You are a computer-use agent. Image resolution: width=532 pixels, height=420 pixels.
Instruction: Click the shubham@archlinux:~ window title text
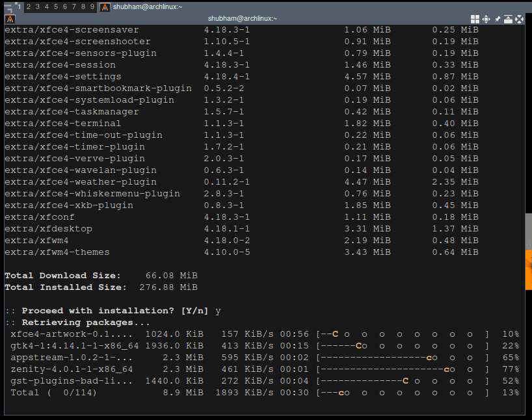tap(243, 19)
